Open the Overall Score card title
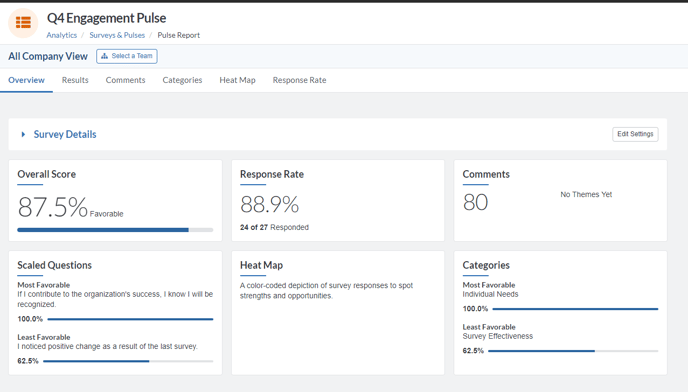This screenshot has height=392, width=688. [47, 174]
